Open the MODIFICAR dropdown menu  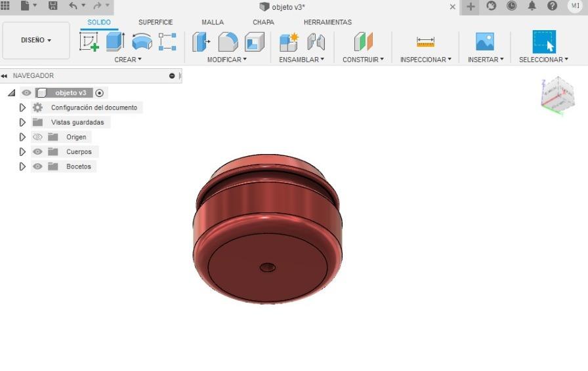click(x=227, y=60)
